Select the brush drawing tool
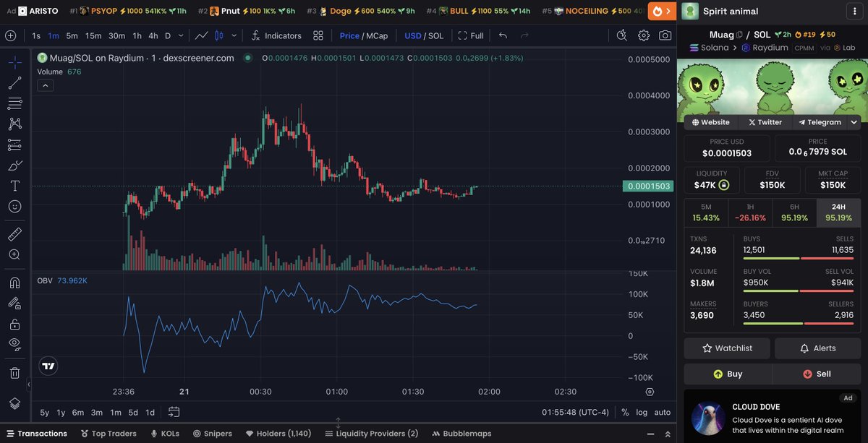Viewport: 868px width, 443px height. [14, 165]
